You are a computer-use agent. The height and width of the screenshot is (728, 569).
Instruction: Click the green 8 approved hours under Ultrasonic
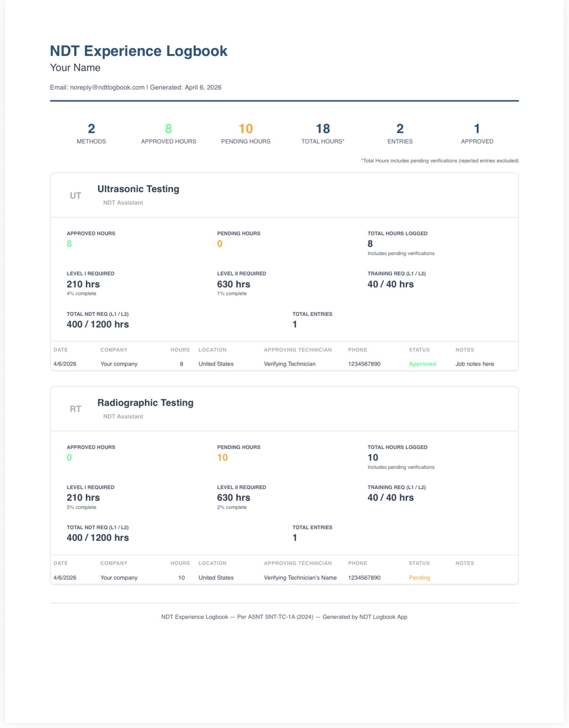point(69,244)
